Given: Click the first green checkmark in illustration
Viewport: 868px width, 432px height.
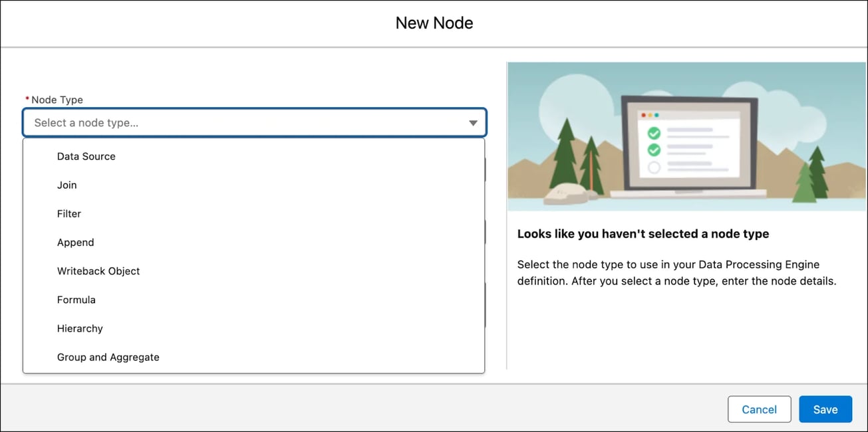Looking at the screenshot, I should pos(654,132).
